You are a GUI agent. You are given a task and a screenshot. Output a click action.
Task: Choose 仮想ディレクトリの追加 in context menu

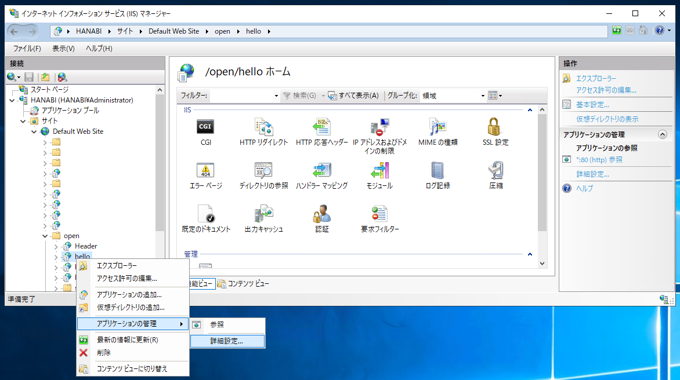coord(133,308)
